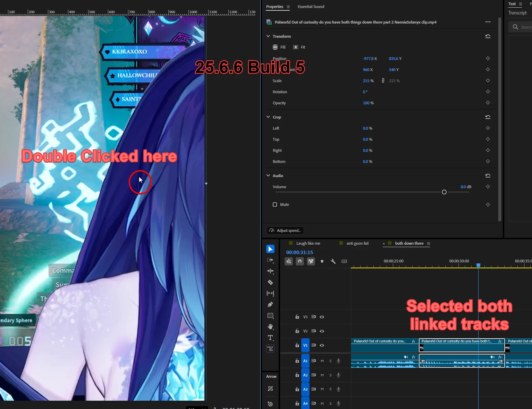Reset the Audio section
Viewport: 532px width, 409px height.
click(x=488, y=175)
